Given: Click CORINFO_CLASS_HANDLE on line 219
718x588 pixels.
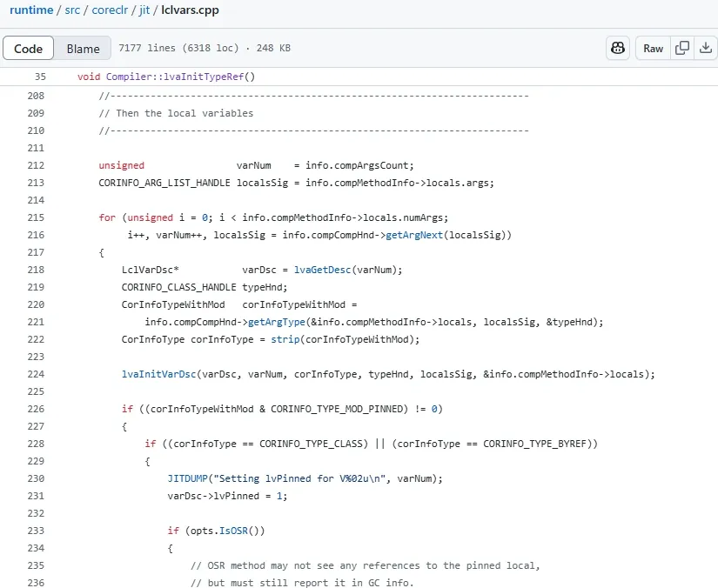Looking at the screenshot, I should tap(179, 287).
